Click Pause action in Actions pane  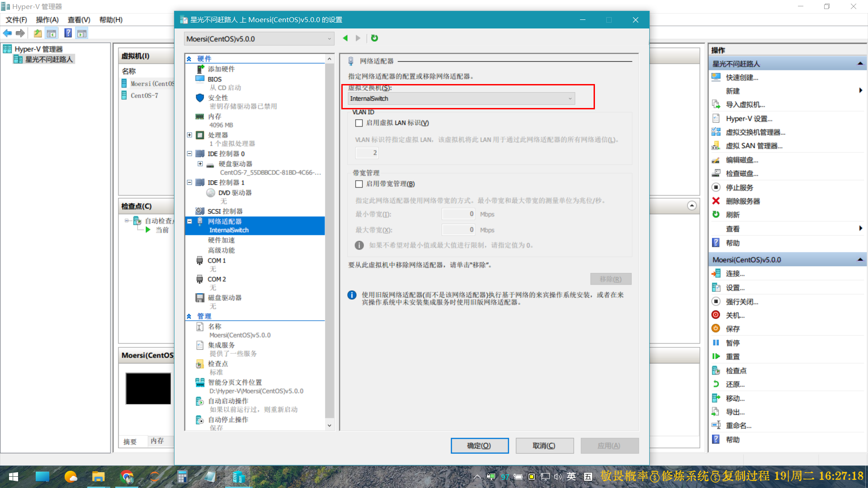(x=732, y=343)
